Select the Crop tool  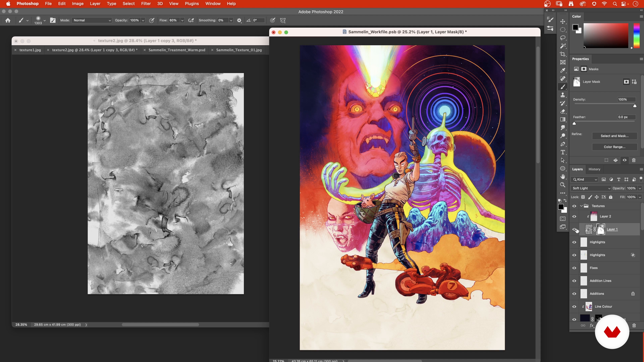point(563,54)
